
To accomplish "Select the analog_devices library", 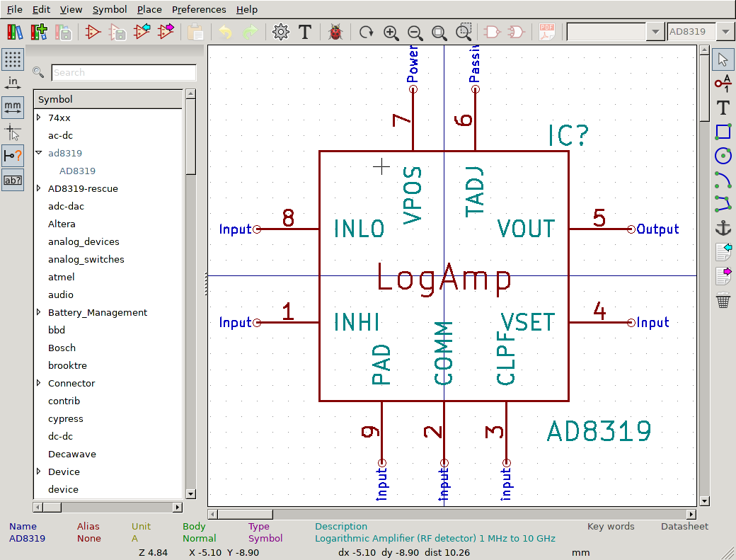I will (84, 241).
